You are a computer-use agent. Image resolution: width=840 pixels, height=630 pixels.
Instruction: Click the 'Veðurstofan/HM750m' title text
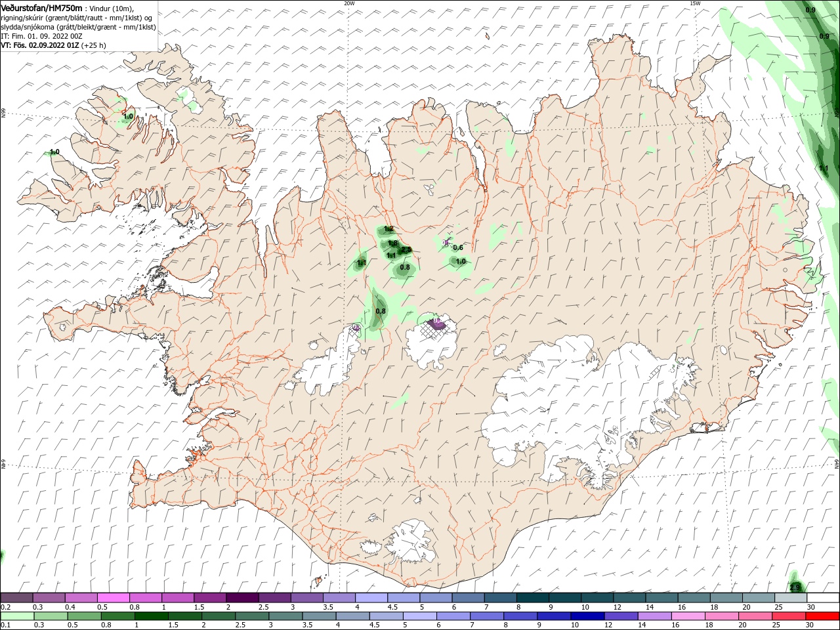tap(41, 8)
